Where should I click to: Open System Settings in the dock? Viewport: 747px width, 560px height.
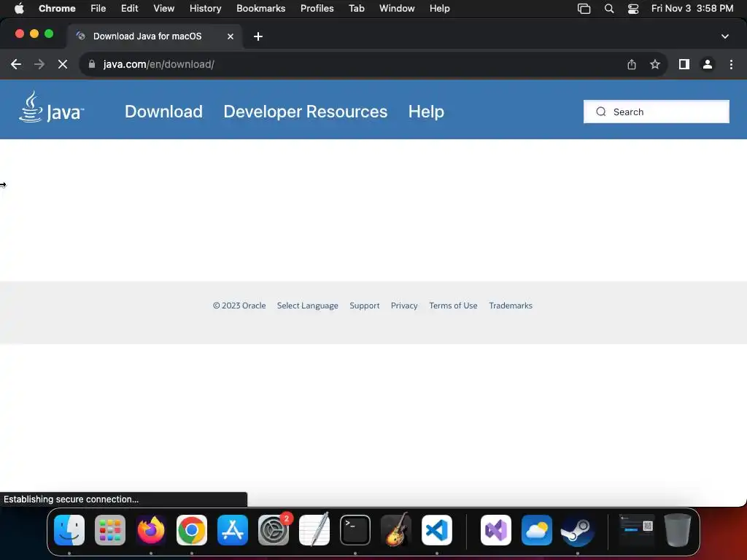tap(274, 530)
